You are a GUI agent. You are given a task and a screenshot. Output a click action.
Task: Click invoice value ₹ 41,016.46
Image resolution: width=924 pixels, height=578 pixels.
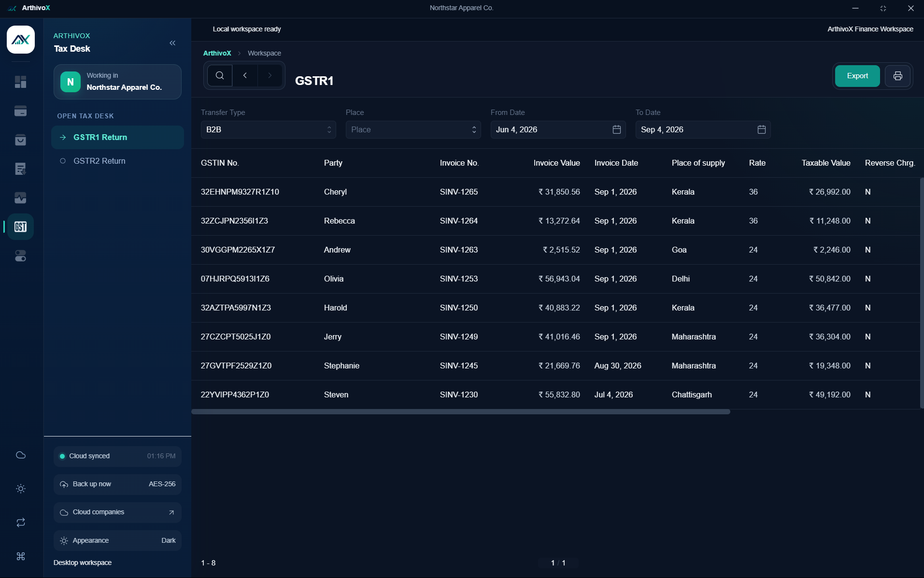point(559,337)
